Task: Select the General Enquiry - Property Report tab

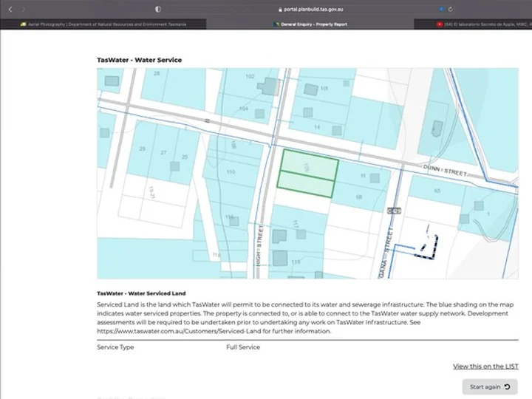Action: tap(310, 24)
